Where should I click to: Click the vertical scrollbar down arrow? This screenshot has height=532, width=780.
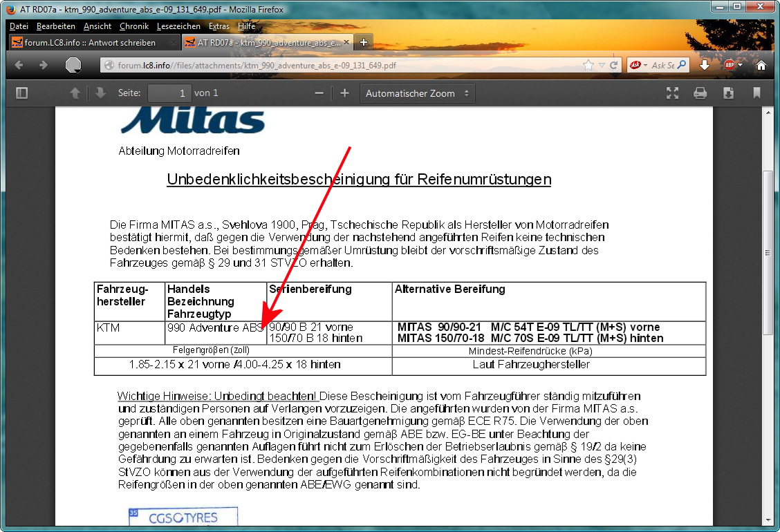click(x=768, y=520)
